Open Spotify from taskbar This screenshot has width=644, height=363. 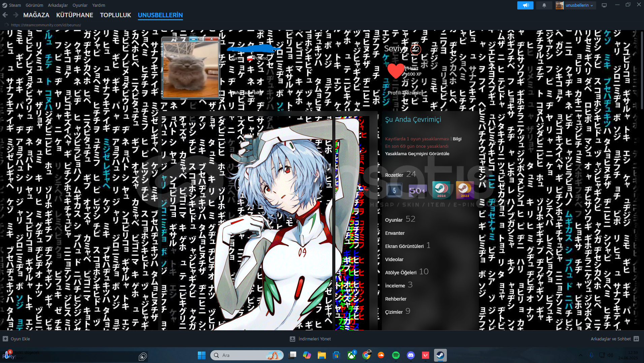[x=396, y=355]
